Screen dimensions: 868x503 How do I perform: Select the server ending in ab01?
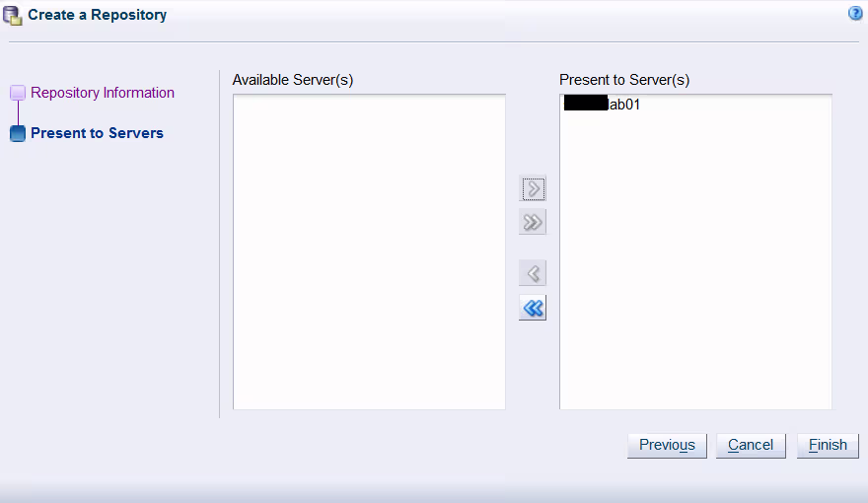[x=623, y=105]
